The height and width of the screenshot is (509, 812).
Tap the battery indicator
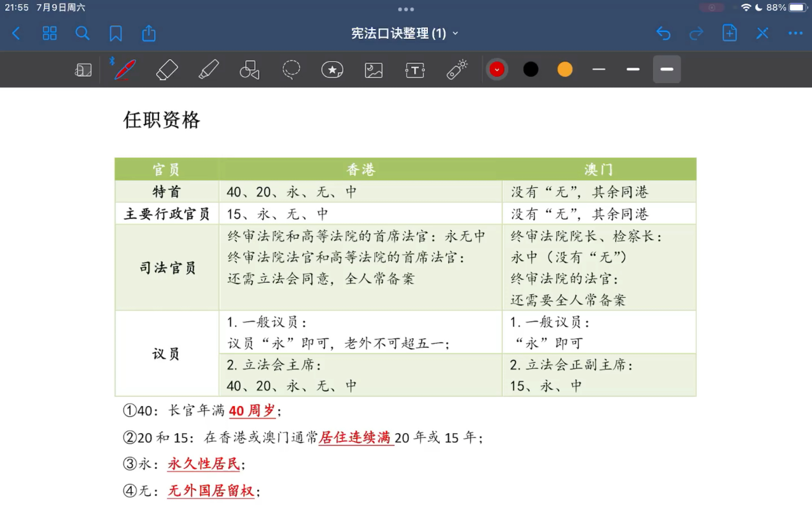pyautogui.click(x=799, y=7)
